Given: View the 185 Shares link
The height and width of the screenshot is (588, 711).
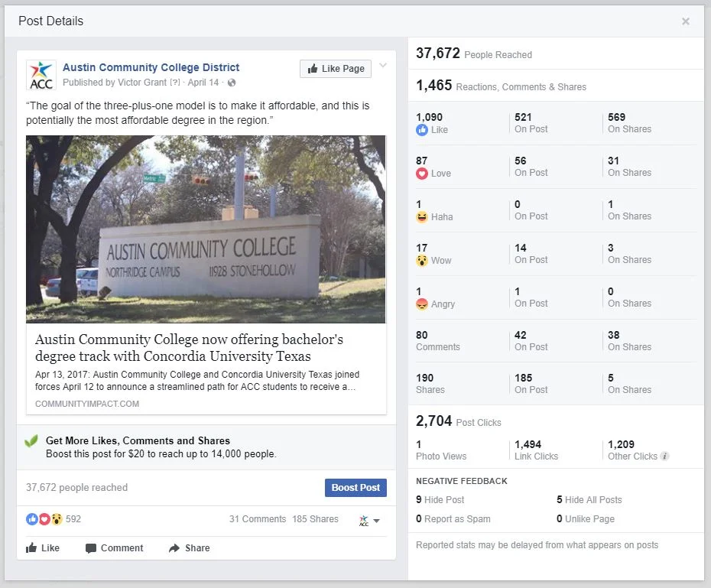Looking at the screenshot, I should 316,518.
